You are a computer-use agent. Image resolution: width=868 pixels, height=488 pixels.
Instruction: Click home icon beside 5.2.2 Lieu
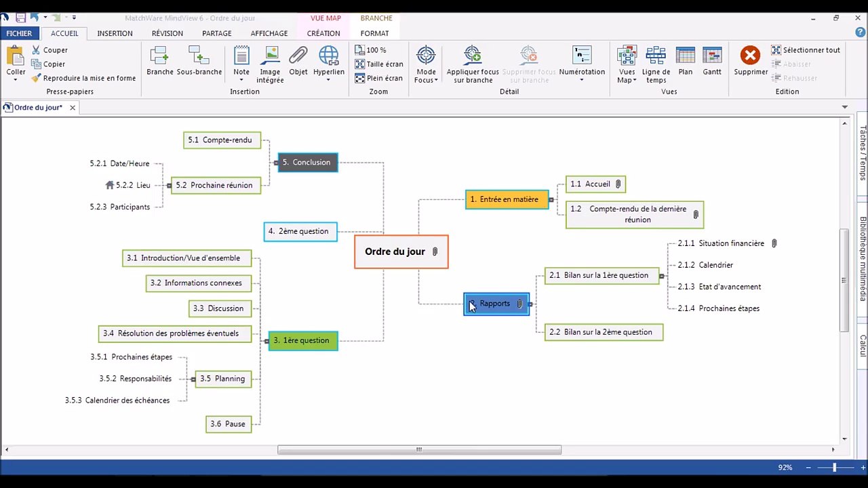[x=110, y=185]
